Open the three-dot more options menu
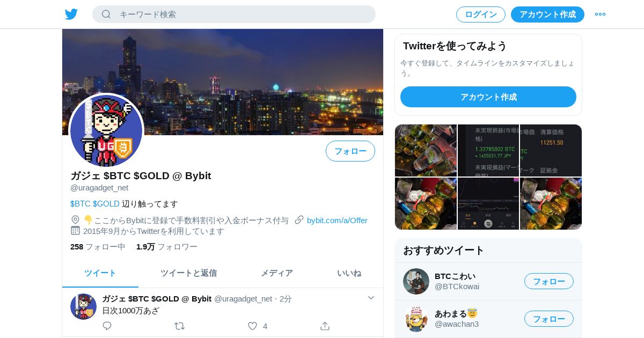 (x=600, y=14)
